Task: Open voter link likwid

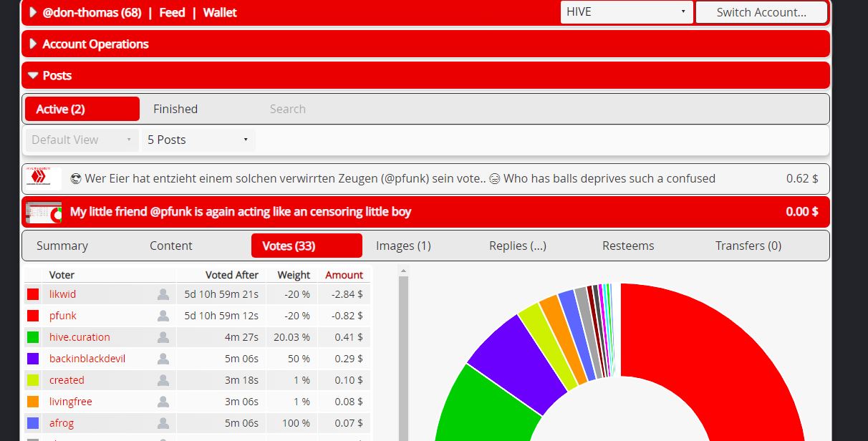Action: click(62, 294)
